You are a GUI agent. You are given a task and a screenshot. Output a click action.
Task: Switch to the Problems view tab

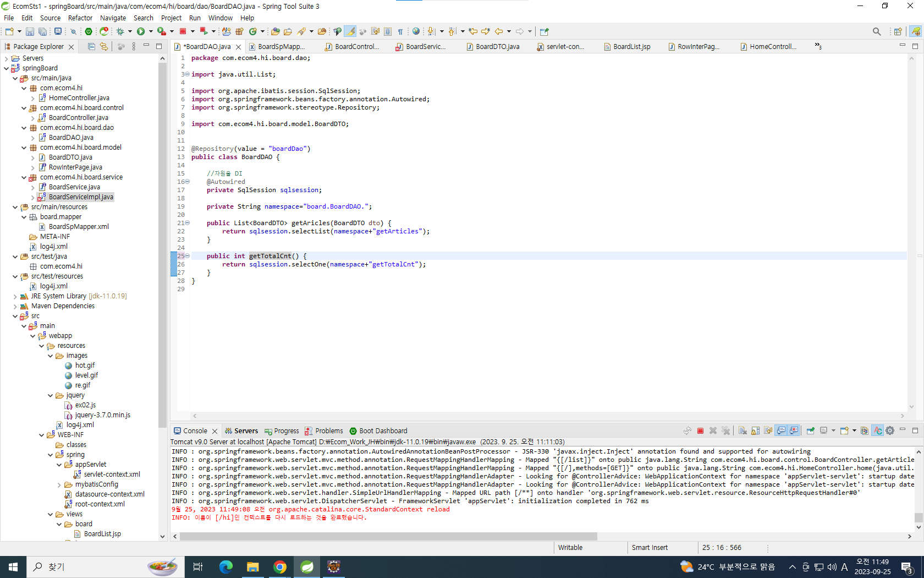(x=324, y=431)
